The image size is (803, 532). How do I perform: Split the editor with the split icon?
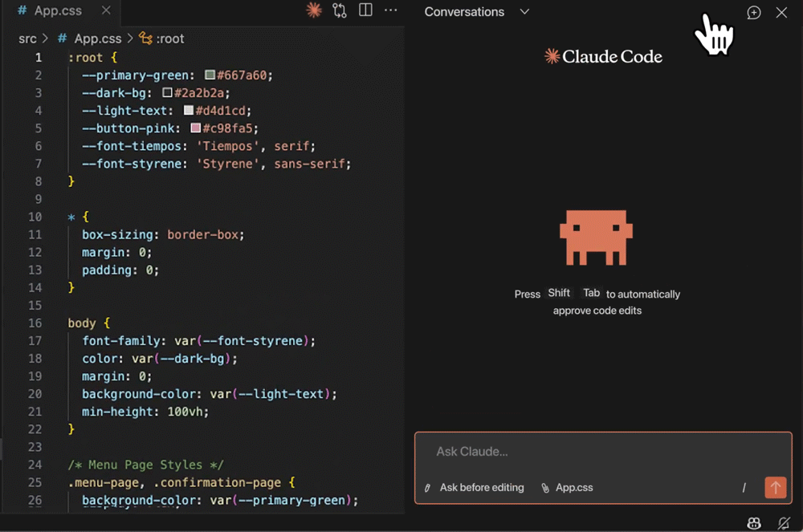point(365,10)
